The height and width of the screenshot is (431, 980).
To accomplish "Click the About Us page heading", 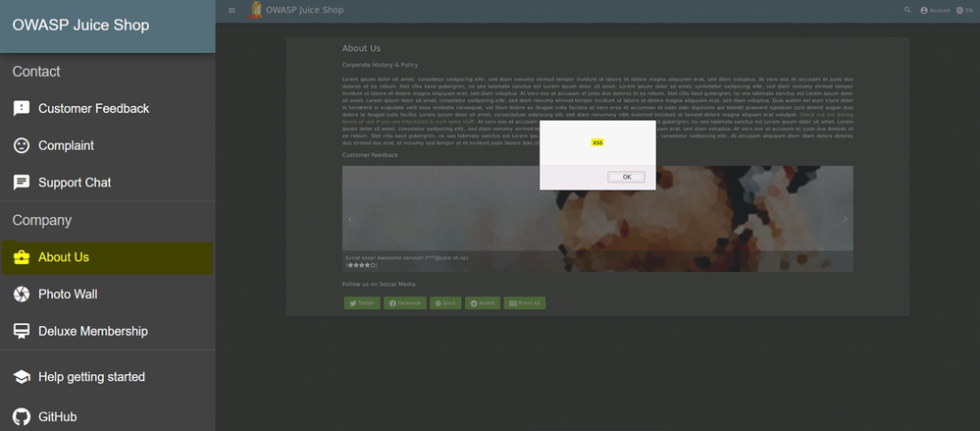I will [361, 48].
